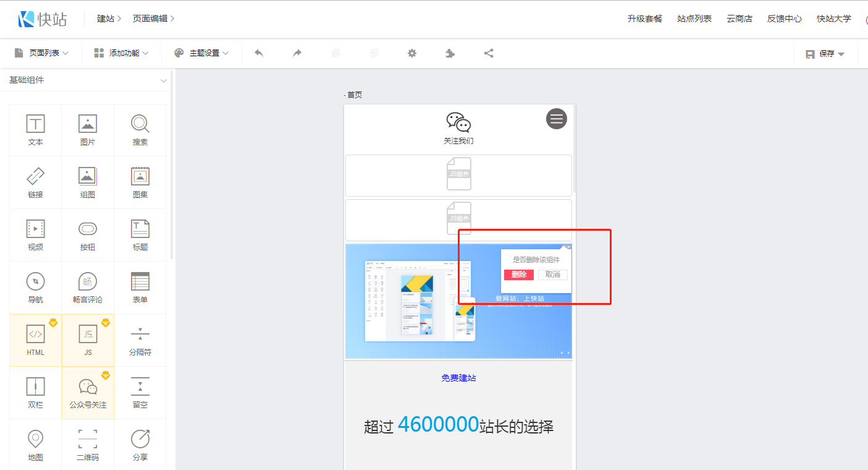
Task: Expand the 页面列表 dropdown
Action: [x=41, y=53]
